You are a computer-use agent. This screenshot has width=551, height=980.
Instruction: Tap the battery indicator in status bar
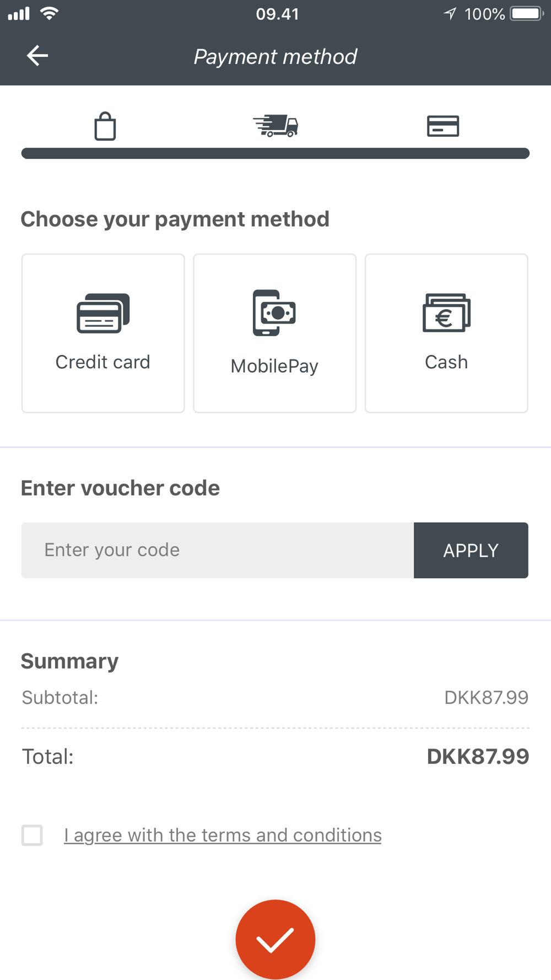527,14
